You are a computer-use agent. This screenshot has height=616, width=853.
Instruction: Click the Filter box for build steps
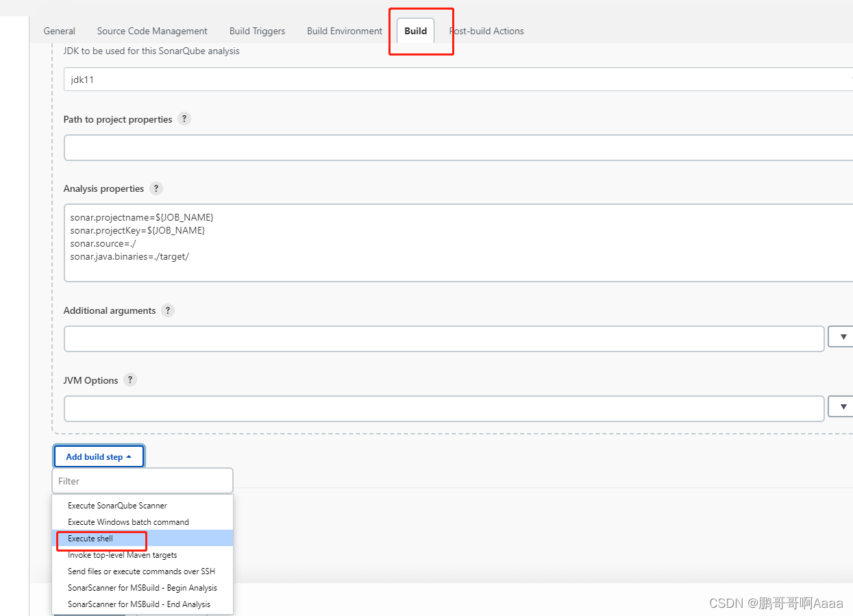(x=143, y=481)
